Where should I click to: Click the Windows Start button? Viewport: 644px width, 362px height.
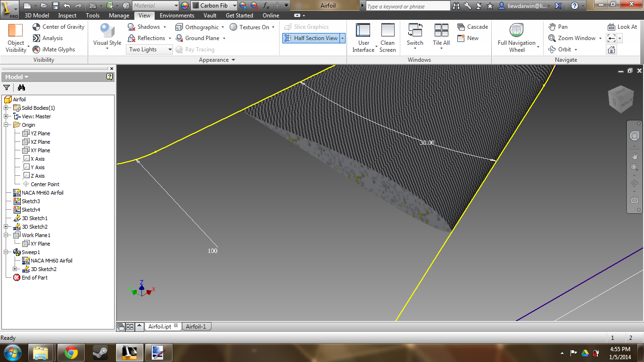click(12, 352)
